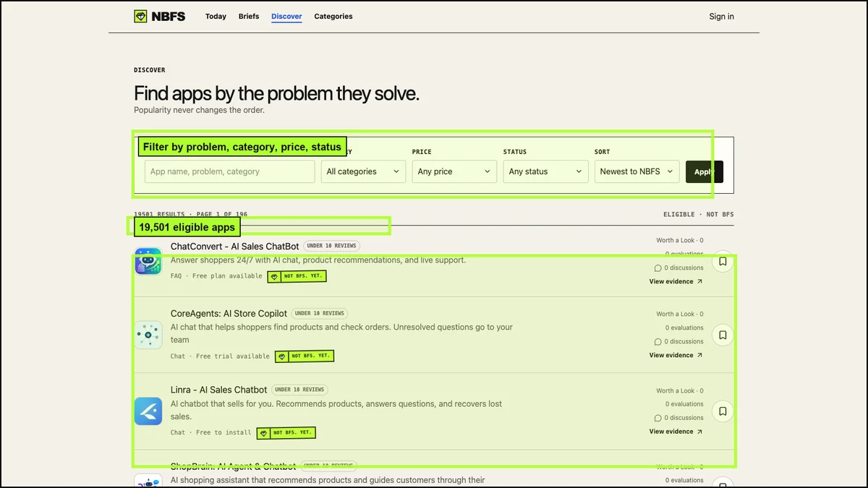This screenshot has height=488, width=868.
Task: Bookmark Linra - AI Sales Chatbot
Action: [x=723, y=411]
